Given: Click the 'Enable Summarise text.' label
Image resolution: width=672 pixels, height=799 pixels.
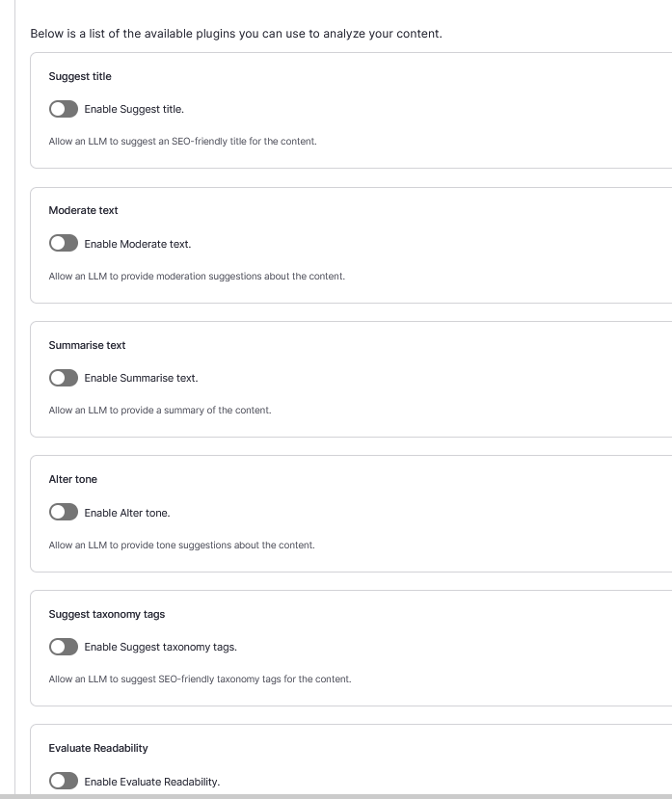Looking at the screenshot, I should click(142, 378).
